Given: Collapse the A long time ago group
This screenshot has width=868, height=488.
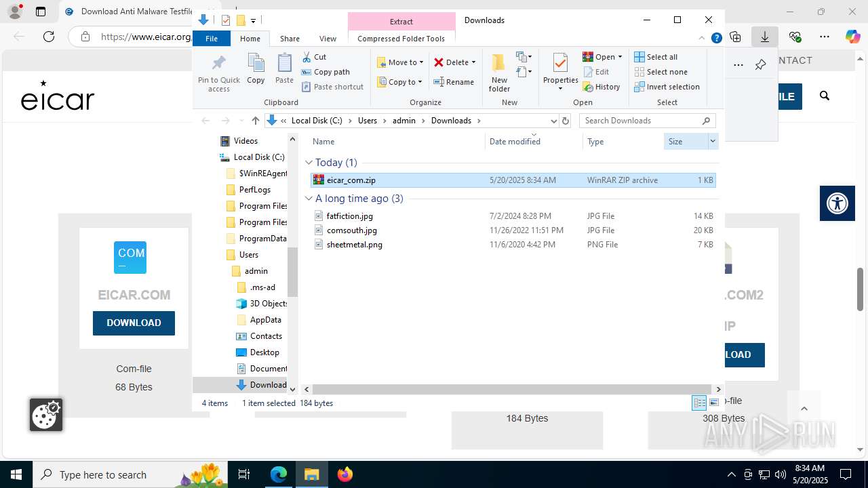Looking at the screenshot, I should [309, 199].
